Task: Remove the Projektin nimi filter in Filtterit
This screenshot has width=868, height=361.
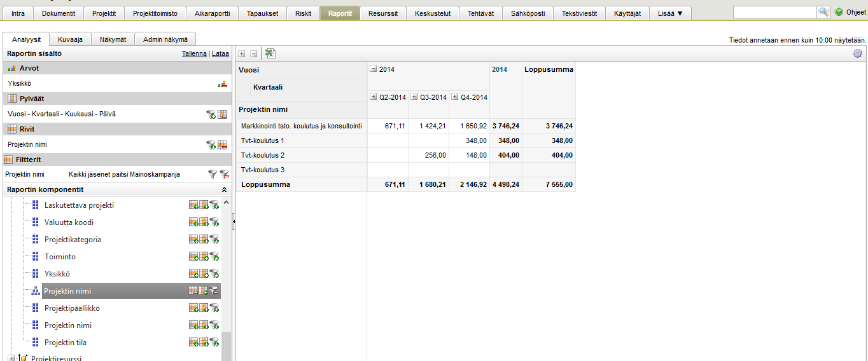Action: (224, 174)
